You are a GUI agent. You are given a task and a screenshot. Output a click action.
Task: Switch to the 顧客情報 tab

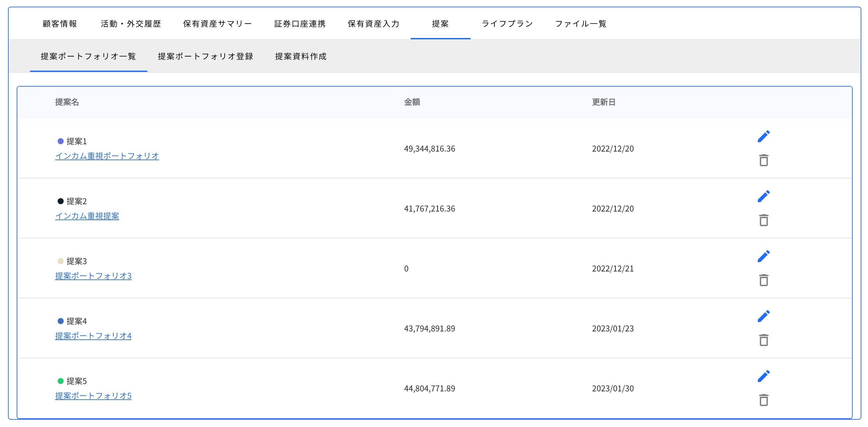click(x=60, y=24)
